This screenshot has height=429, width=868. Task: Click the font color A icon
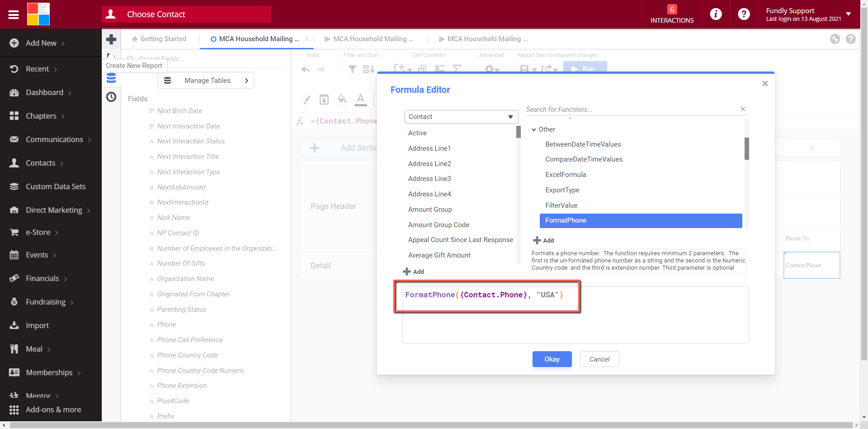[x=360, y=100]
